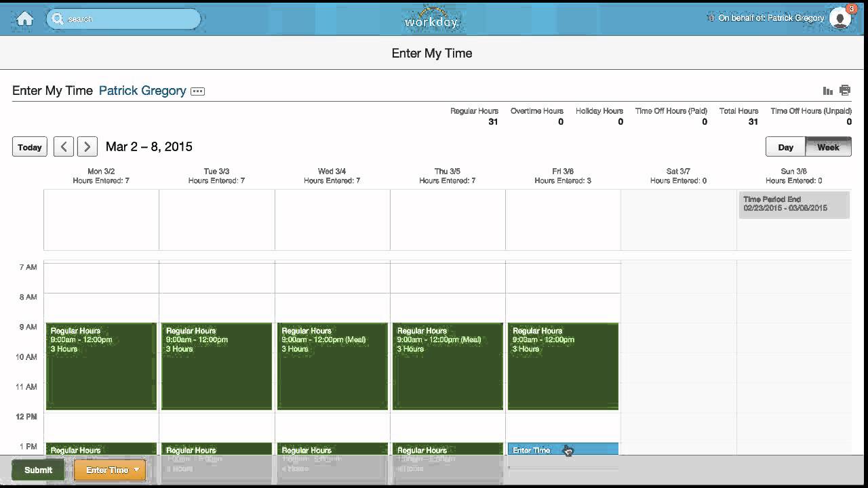This screenshot has width=868, height=488.
Task: Switch to Day view
Action: coord(785,147)
